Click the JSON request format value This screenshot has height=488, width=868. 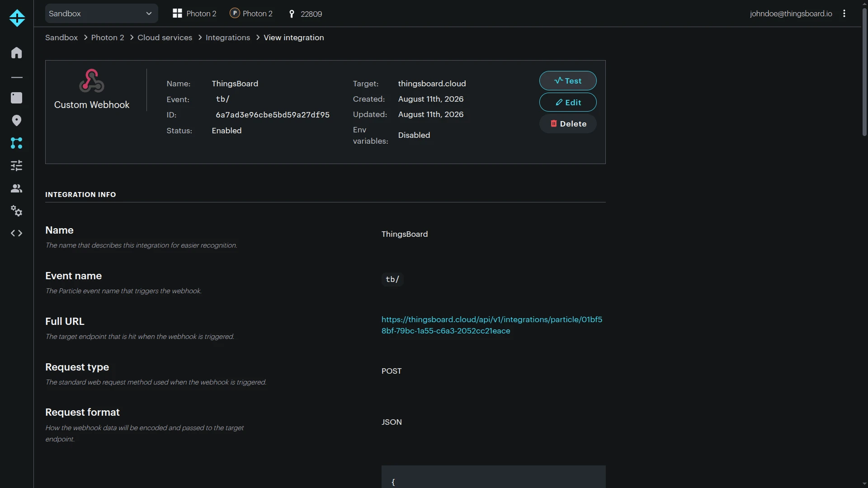[x=392, y=422]
